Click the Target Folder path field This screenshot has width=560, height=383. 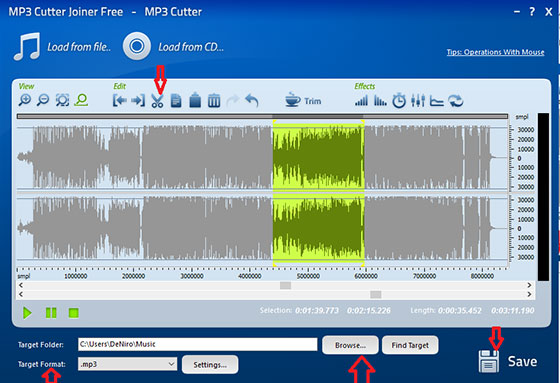[198, 344]
